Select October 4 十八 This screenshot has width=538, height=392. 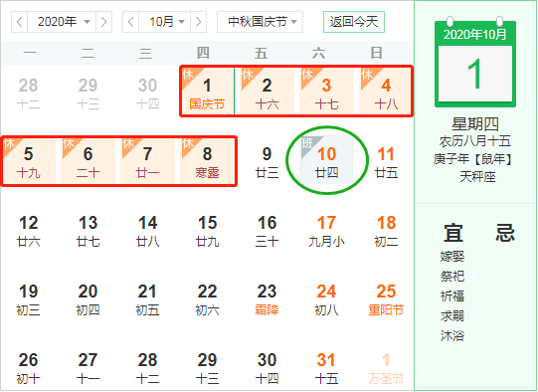point(386,92)
